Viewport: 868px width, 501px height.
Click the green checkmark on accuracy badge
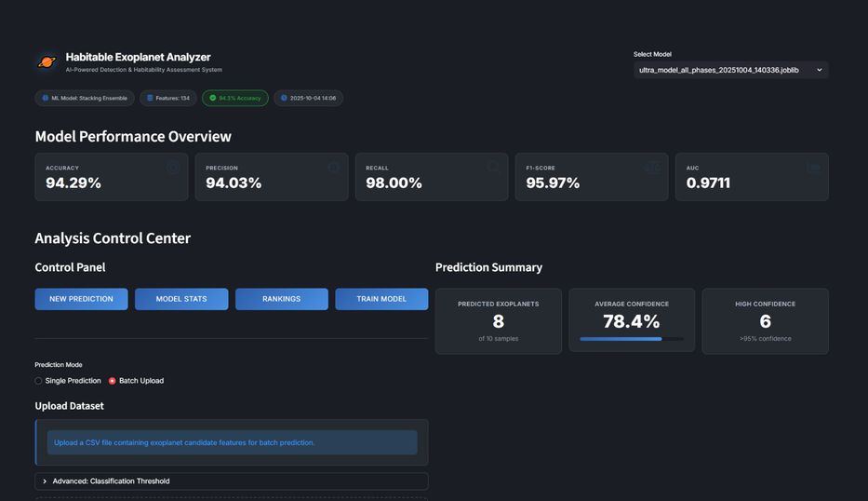pyautogui.click(x=212, y=98)
